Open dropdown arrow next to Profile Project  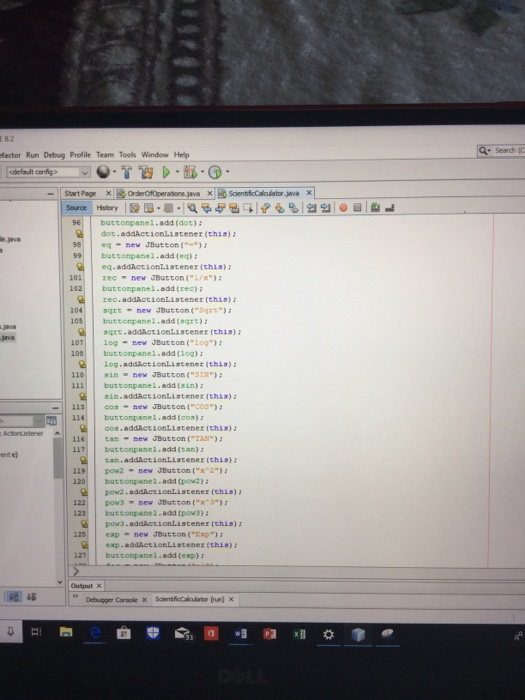click(x=227, y=171)
